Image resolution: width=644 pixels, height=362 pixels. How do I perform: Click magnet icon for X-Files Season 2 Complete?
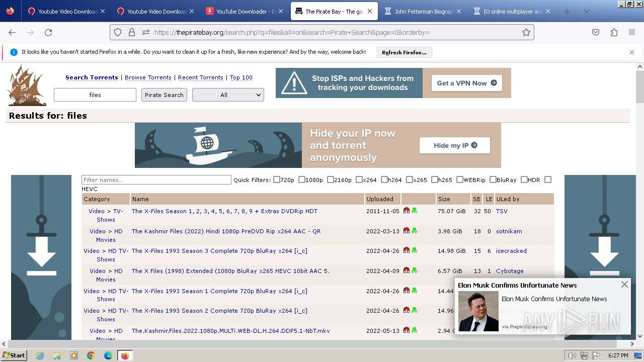click(x=407, y=310)
